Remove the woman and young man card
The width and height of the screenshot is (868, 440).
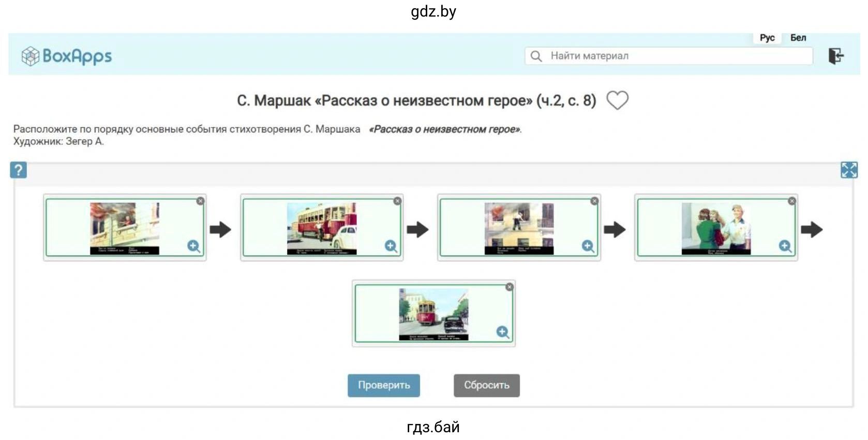792,201
